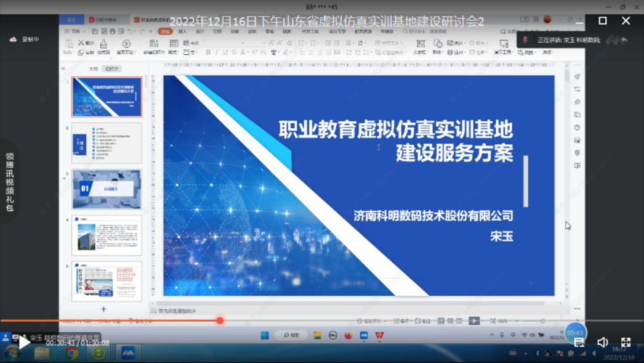Start slideshow from current slide
Screen dimensions: 644x363
pos(126,44)
